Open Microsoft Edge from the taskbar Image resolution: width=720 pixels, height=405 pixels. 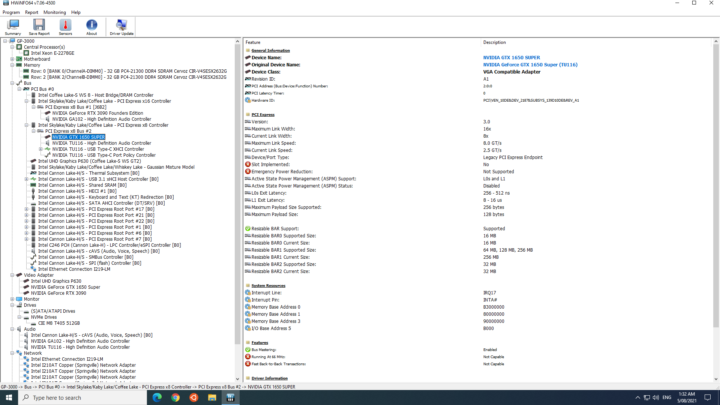[x=157, y=398]
